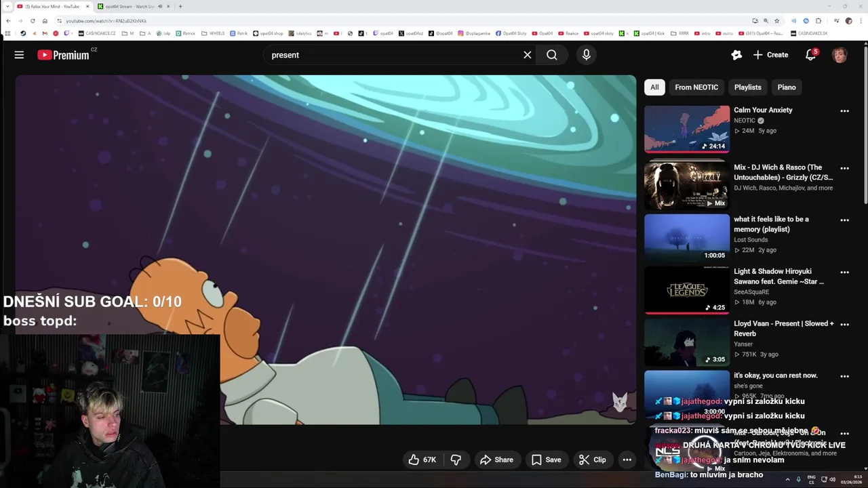
Task: Open Chrome three-dot menu
Action: [861, 21]
